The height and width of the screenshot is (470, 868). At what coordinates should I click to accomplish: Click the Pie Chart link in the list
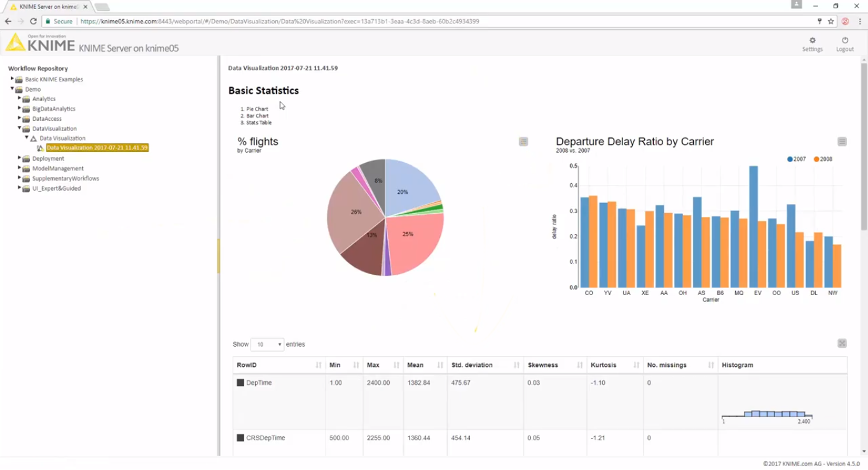pos(257,108)
